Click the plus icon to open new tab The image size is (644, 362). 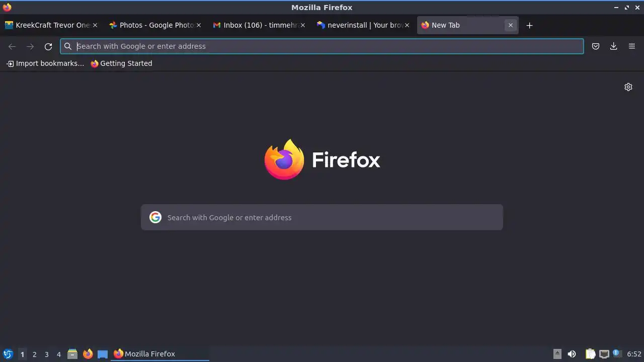(x=529, y=25)
